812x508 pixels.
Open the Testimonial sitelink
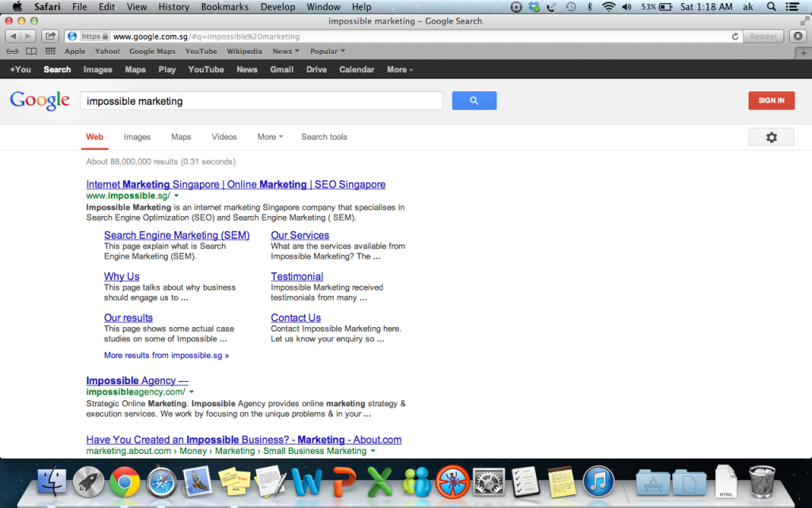tap(297, 277)
